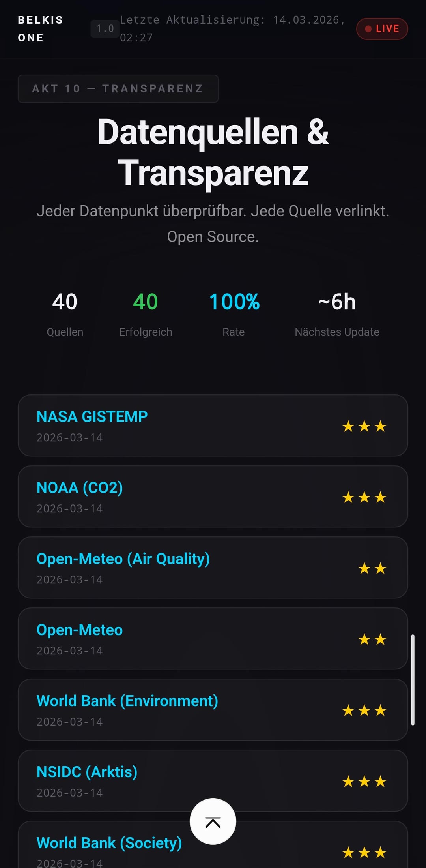Click the page scrollbar thumb

(x=413, y=680)
